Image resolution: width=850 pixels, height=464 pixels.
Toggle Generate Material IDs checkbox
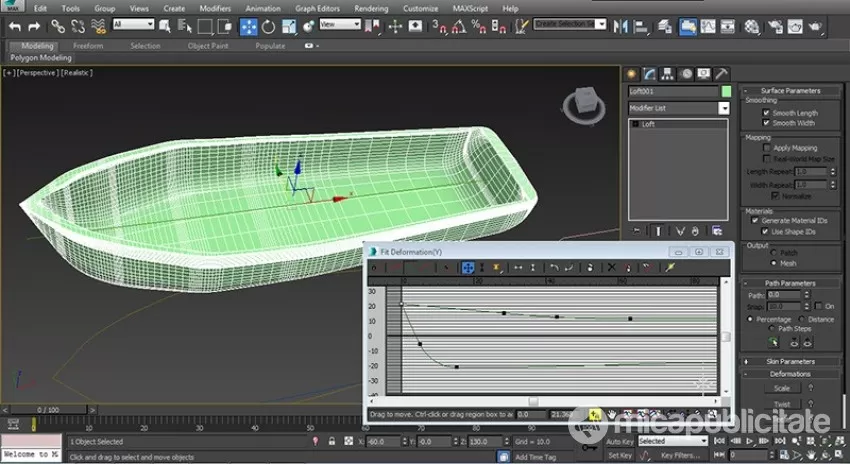click(x=755, y=221)
